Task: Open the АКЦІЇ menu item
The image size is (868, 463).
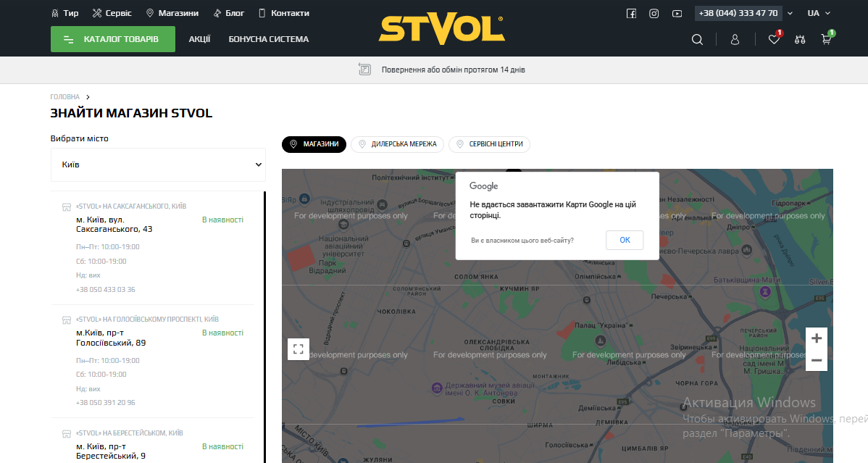Action: coord(199,39)
